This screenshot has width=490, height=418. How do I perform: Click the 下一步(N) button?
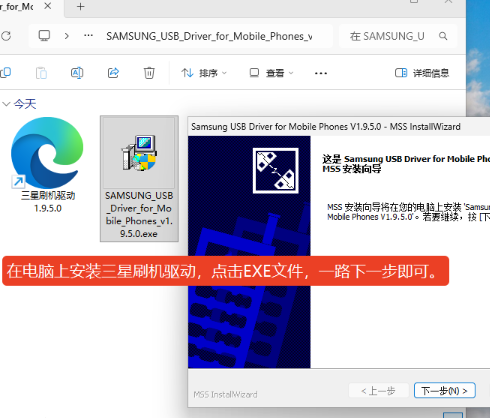(x=445, y=390)
